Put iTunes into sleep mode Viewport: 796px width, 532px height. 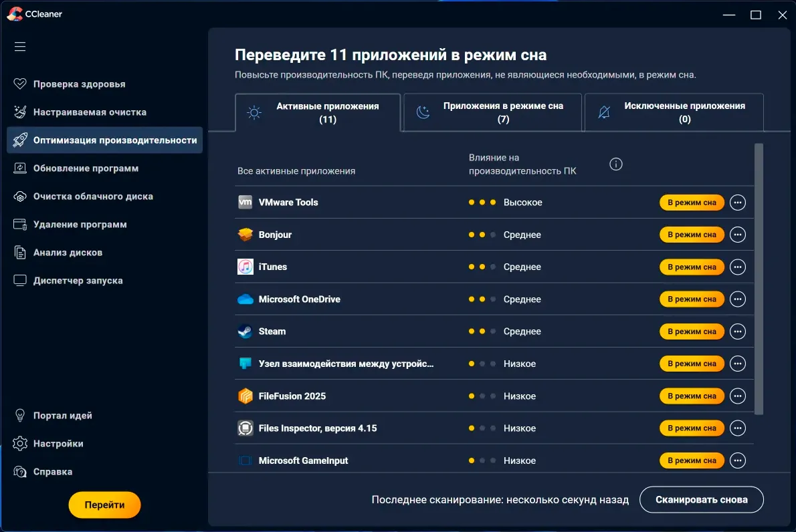click(692, 267)
